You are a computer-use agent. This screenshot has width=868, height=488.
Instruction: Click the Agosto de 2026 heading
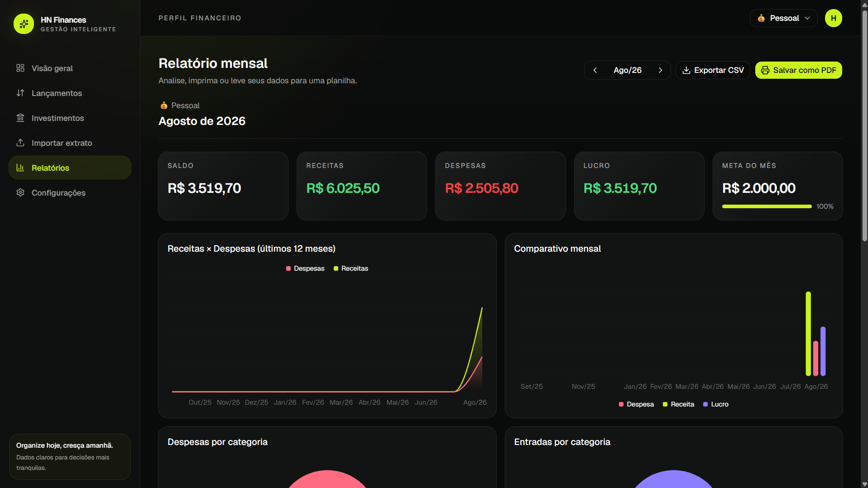click(x=202, y=121)
